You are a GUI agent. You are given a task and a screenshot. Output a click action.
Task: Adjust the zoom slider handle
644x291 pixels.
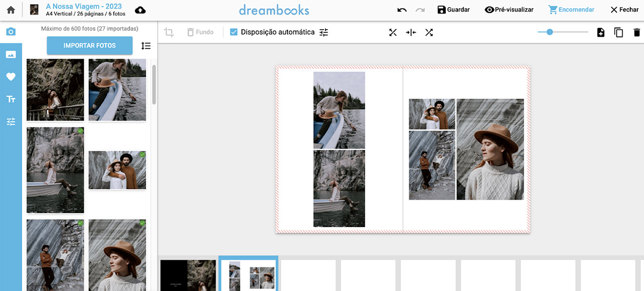[x=550, y=32]
